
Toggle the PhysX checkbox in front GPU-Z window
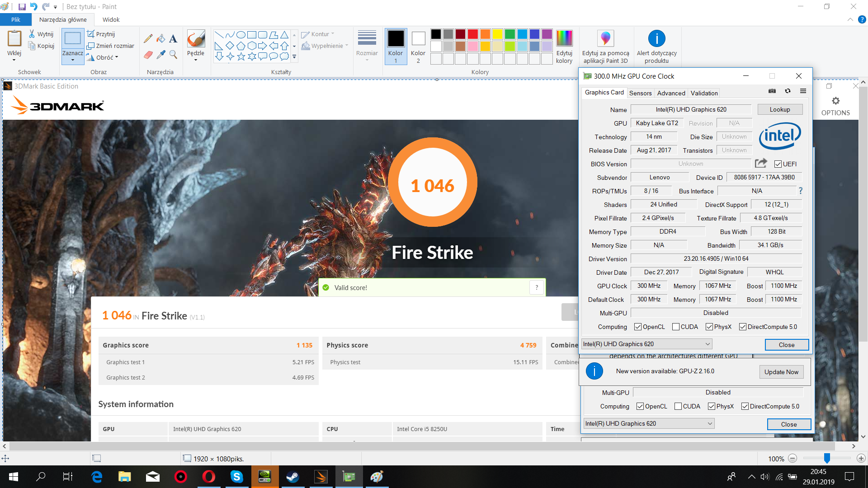point(709,327)
